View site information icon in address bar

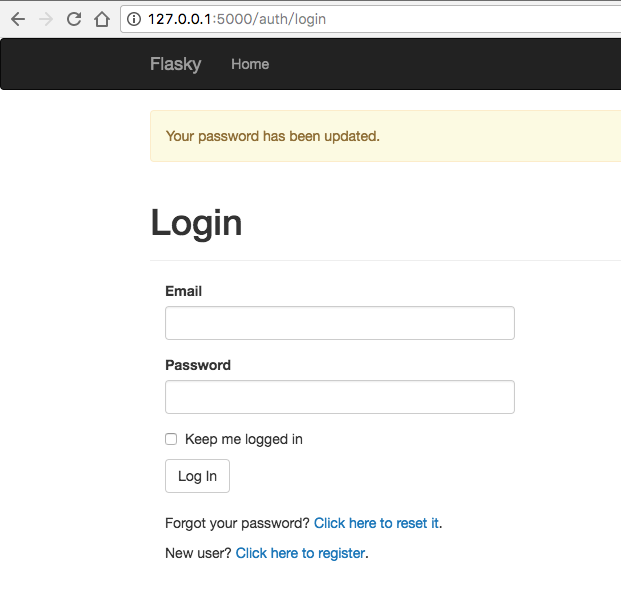tap(135, 19)
